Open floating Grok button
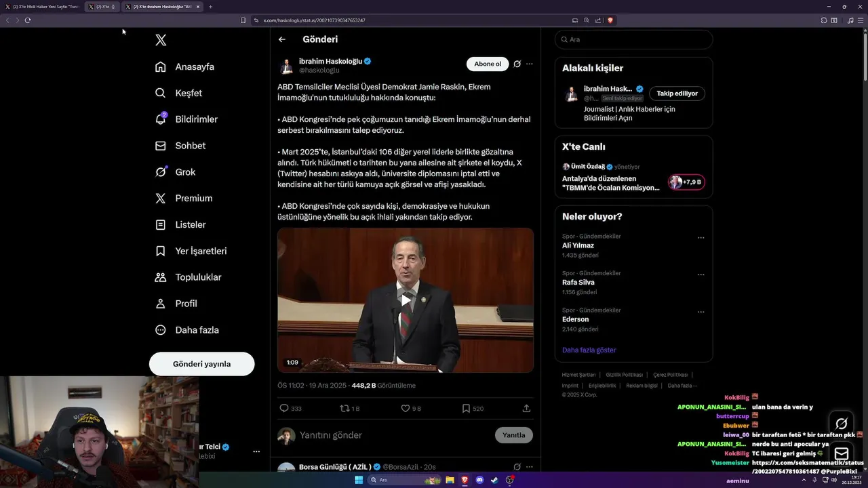The height and width of the screenshot is (488, 868). (842, 424)
